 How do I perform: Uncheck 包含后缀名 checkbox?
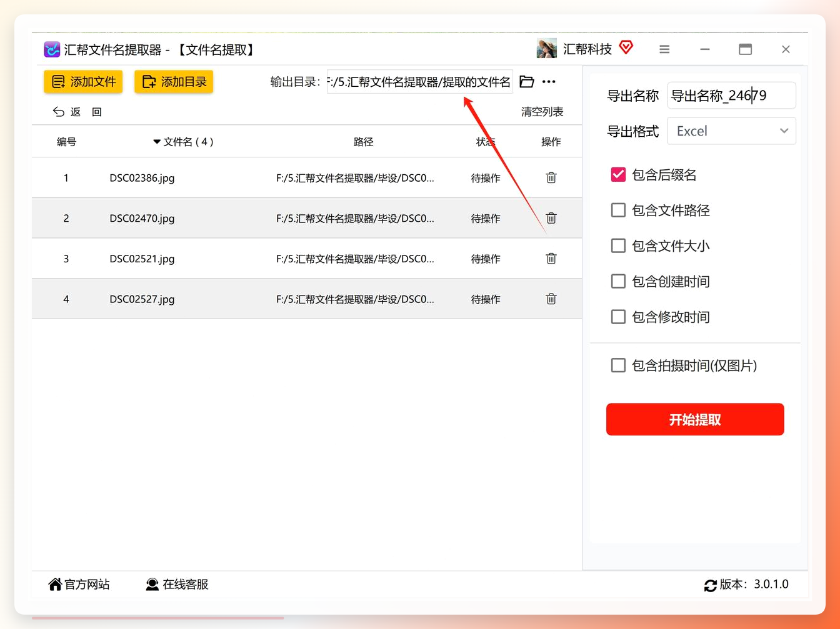point(618,175)
